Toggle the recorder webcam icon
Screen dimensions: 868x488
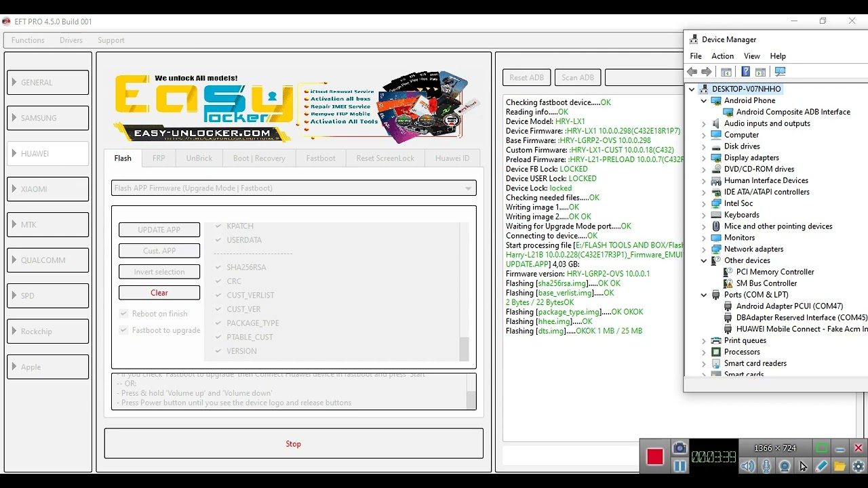[x=785, y=466]
